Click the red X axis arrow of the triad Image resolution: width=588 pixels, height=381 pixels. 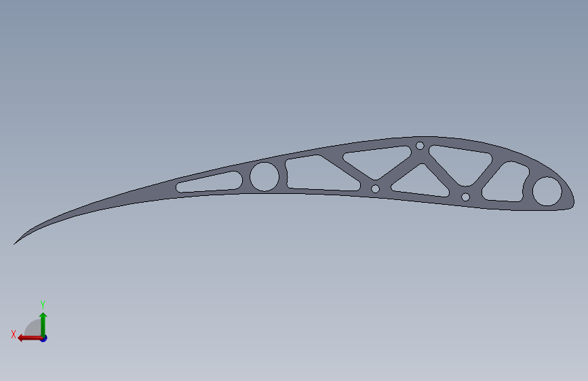[x=30, y=338]
